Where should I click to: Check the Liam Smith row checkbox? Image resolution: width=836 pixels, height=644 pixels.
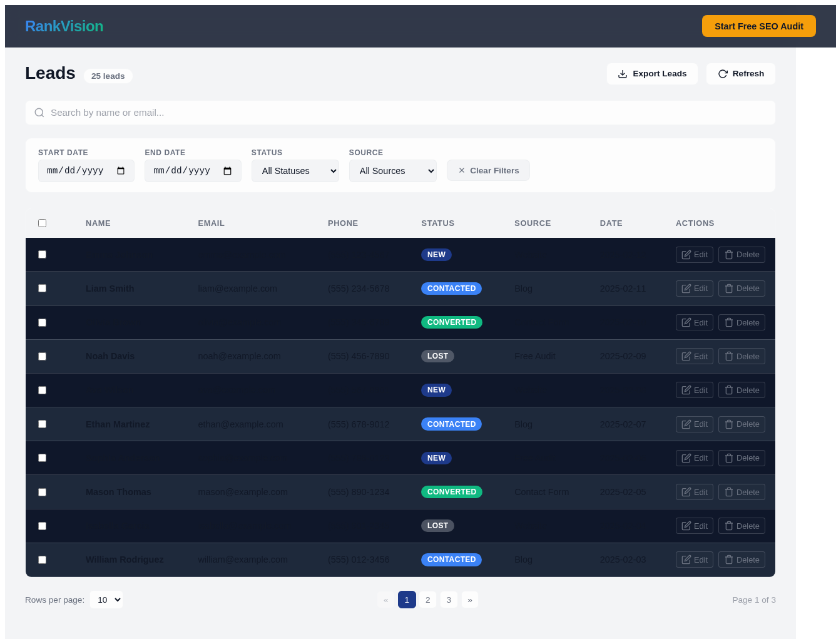point(42,289)
